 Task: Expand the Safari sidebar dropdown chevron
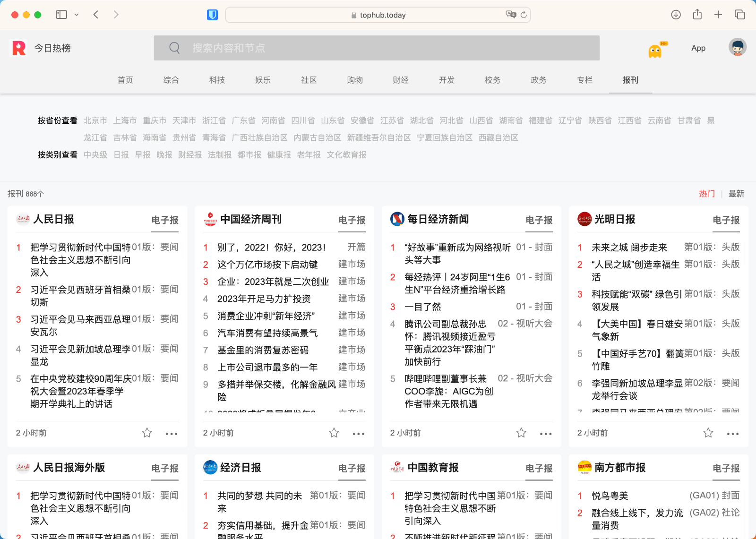click(77, 15)
